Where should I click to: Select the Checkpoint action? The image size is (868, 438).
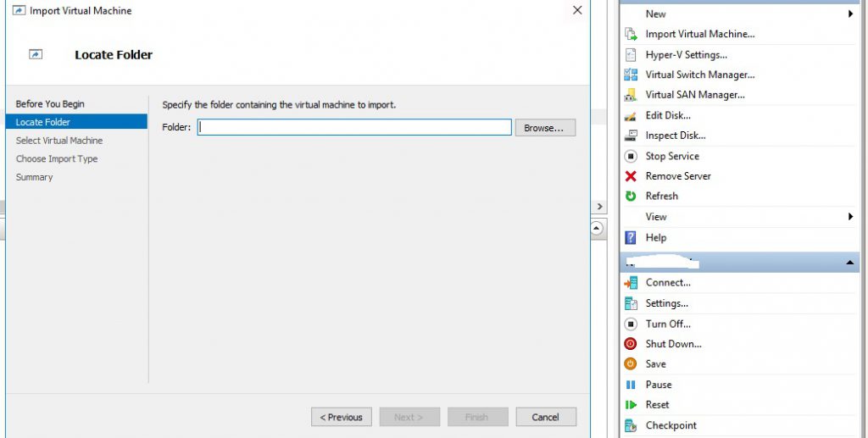coord(670,425)
